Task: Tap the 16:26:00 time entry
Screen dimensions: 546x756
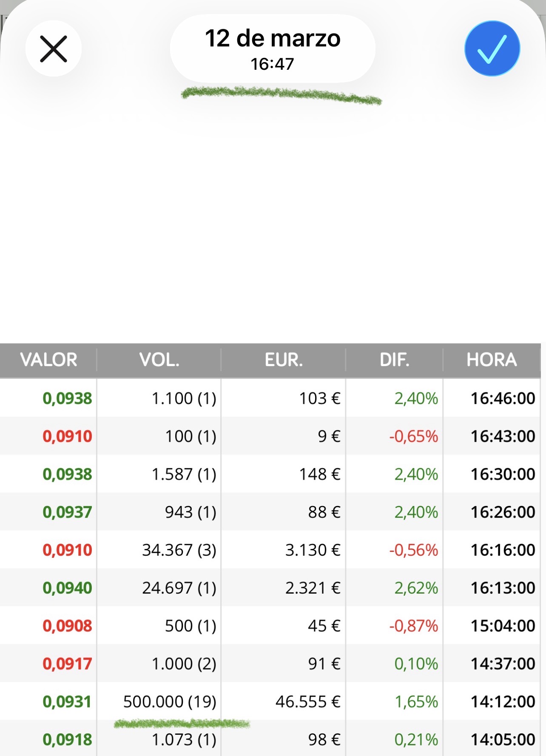Action: (503, 512)
